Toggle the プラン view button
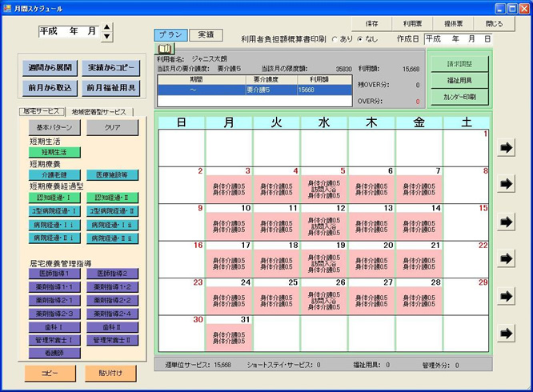The height and width of the screenshot is (392, 533). tap(171, 35)
